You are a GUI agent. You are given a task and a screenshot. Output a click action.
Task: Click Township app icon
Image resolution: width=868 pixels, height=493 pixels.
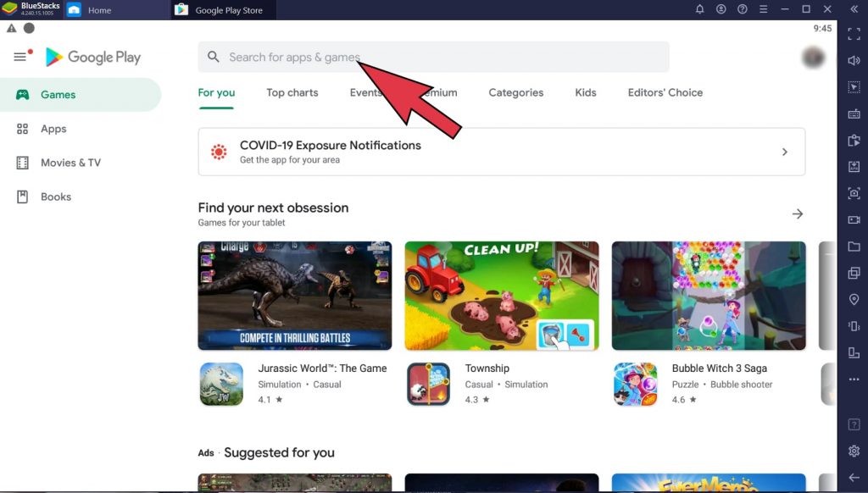point(428,384)
